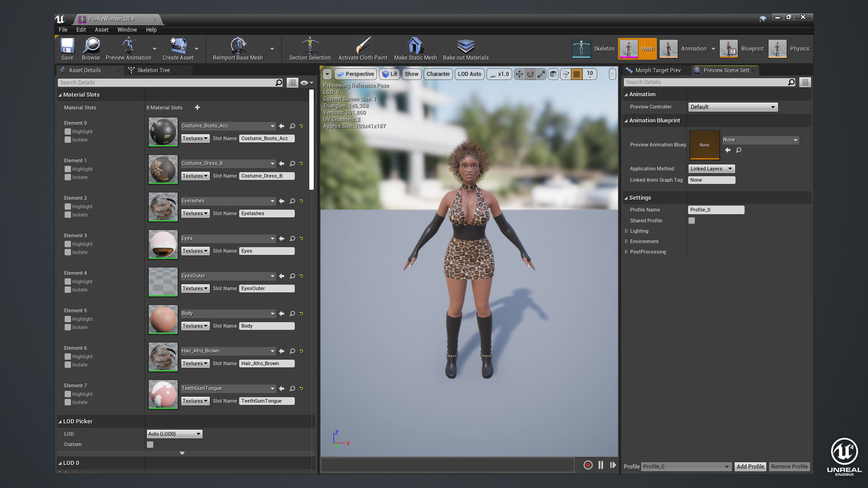
Task: Pause the animation playback
Action: (x=601, y=465)
